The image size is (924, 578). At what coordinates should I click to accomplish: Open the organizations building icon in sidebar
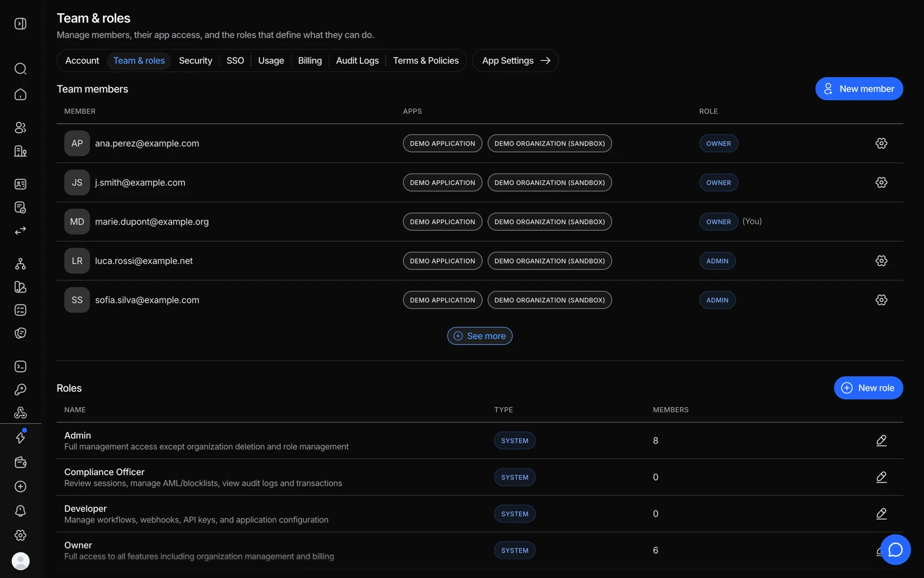[x=20, y=151]
